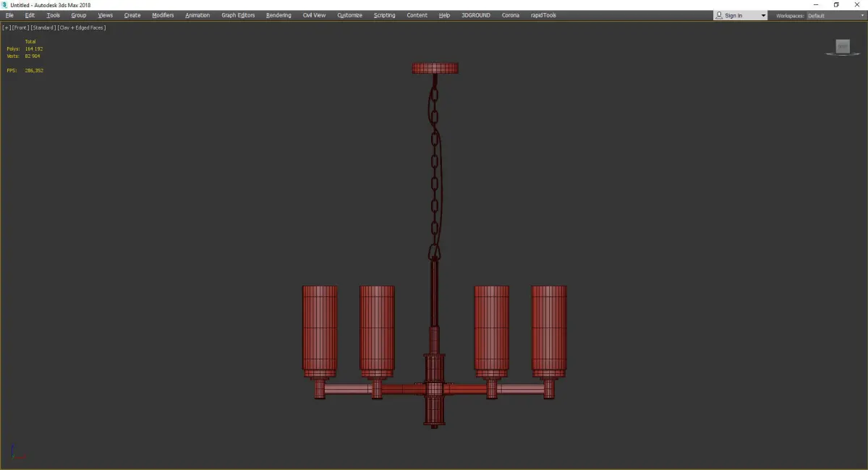
Task: Open the Civil View menu
Action: 314,15
